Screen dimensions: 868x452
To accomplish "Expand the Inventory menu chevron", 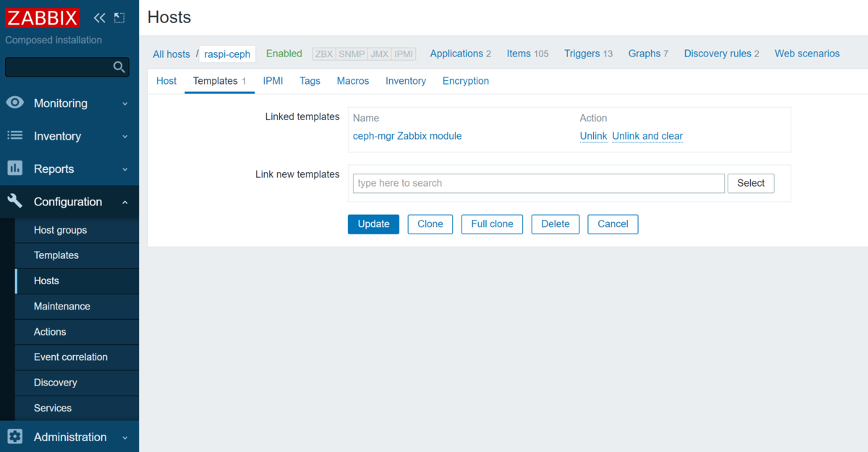I will pyautogui.click(x=124, y=136).
